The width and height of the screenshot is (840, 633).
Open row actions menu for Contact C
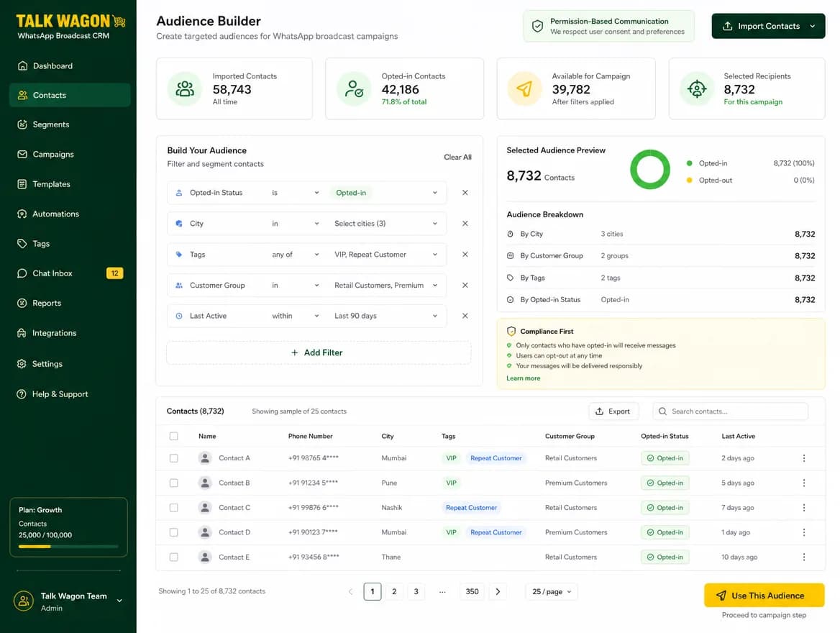click(x=803, y=508)
